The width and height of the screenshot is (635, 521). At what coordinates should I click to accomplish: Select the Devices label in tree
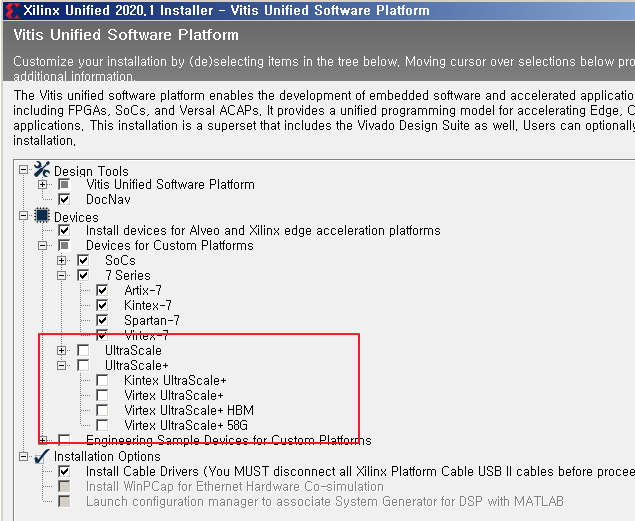76,217
